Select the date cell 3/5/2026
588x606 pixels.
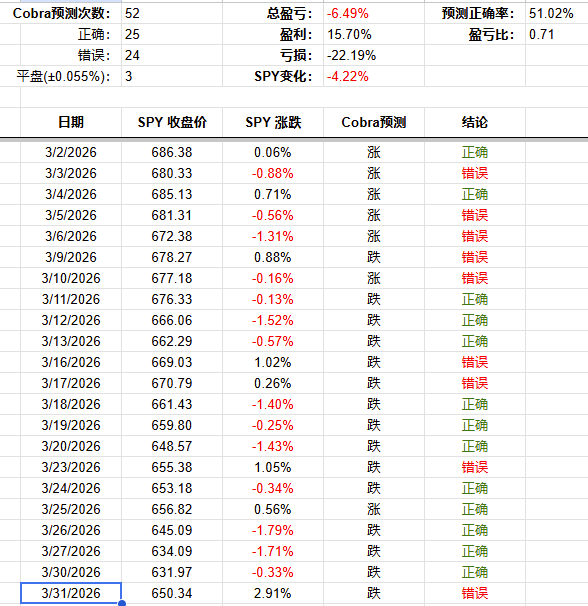point(71,215)
